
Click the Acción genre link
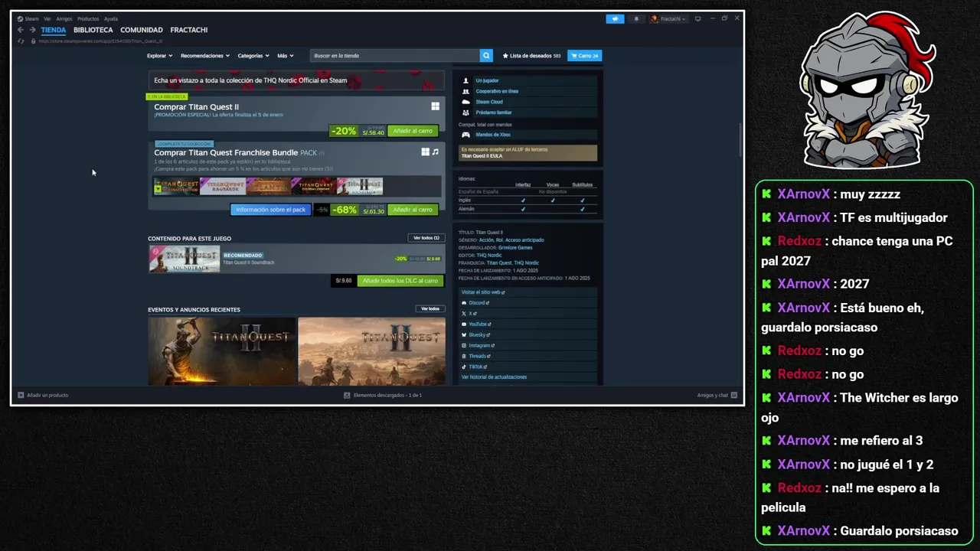click(x=486, y=240)
